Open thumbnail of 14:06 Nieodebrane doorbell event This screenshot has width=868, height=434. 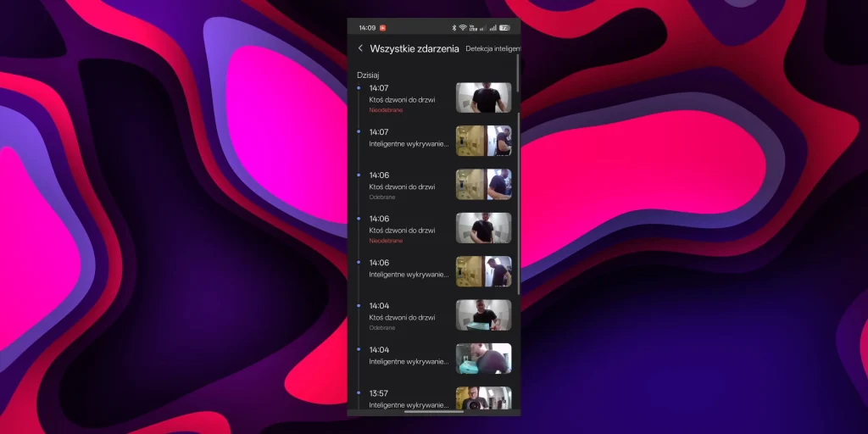click(x=484, y=228)
